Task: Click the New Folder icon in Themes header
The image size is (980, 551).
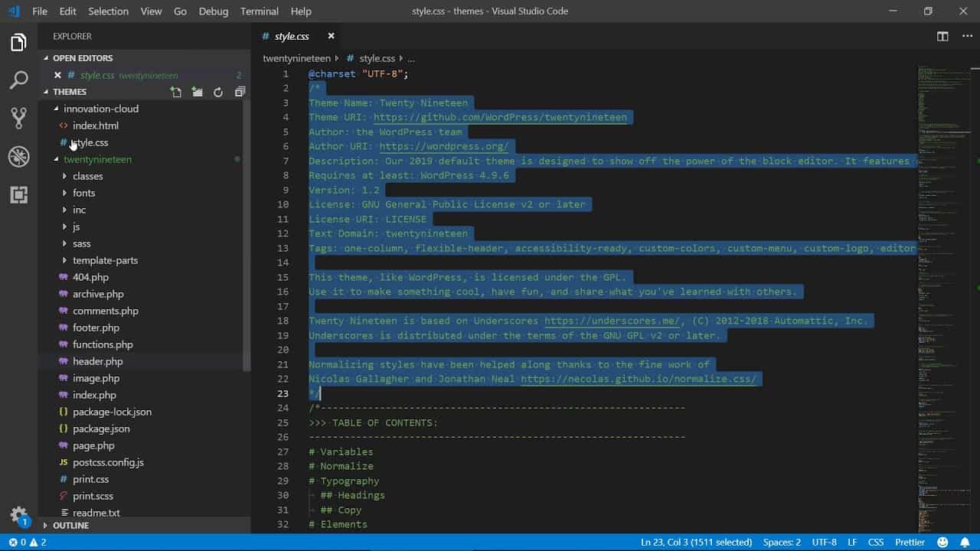Action: (198, 92)
